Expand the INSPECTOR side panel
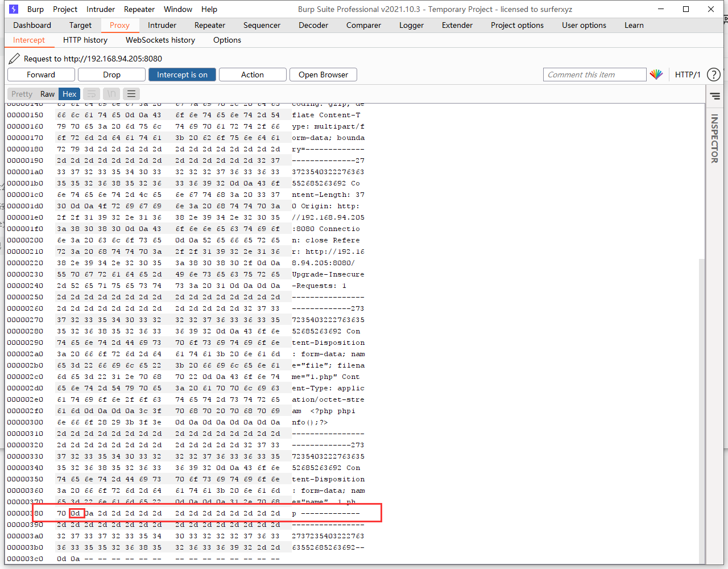Image resolution: width=728 pixels, height=569 pixels. pyautogui.click(x=714, y=138)
